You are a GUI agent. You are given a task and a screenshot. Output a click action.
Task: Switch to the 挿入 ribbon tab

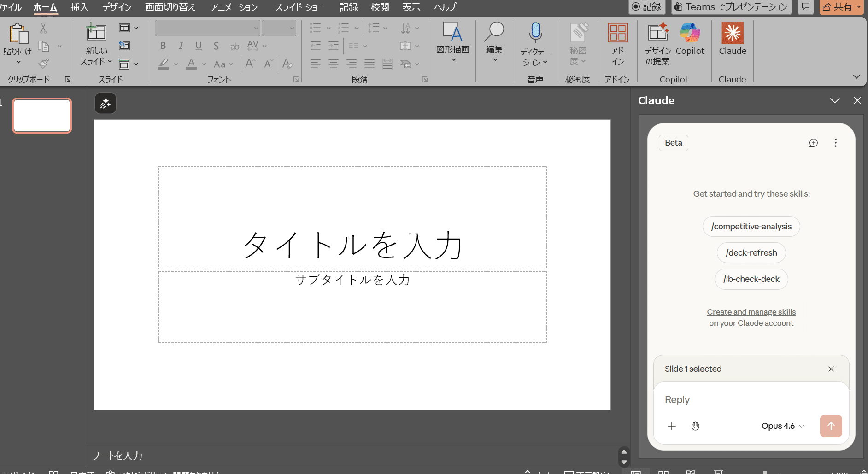[x=79, y=7]
